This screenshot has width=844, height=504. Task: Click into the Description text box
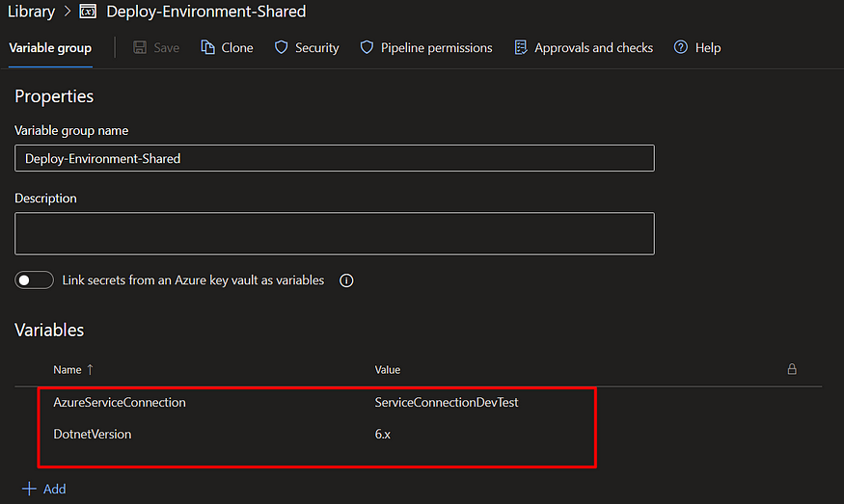tap(335, 233)
